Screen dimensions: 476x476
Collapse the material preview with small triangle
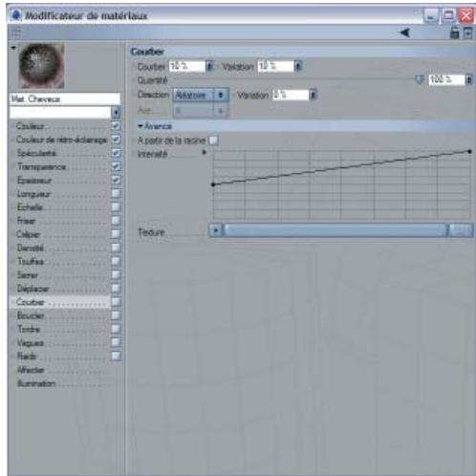pyautogui.click(x=13, y=48)
